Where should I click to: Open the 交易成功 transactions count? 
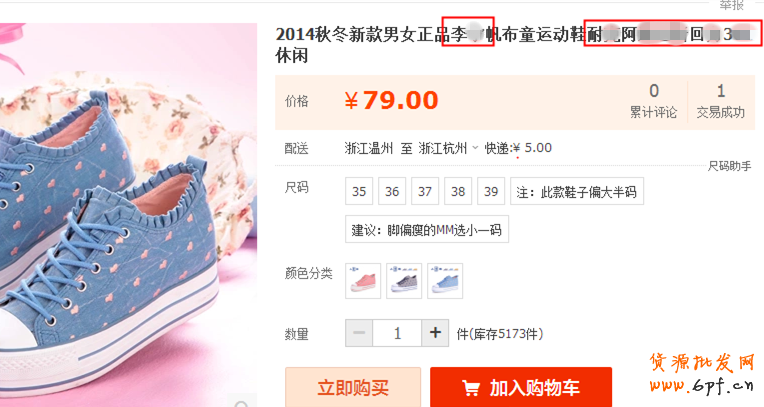[x=721, y=101]
